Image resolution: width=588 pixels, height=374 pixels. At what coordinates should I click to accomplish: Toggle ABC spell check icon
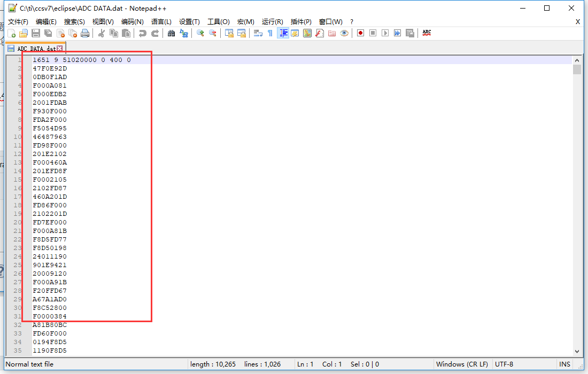click(x=427, y=33)
